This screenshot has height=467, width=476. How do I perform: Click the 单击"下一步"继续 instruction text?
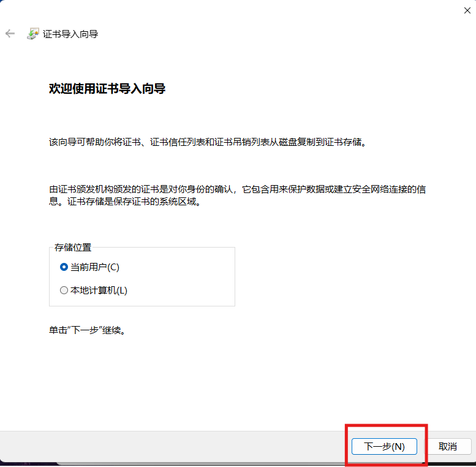click(86, 330)
